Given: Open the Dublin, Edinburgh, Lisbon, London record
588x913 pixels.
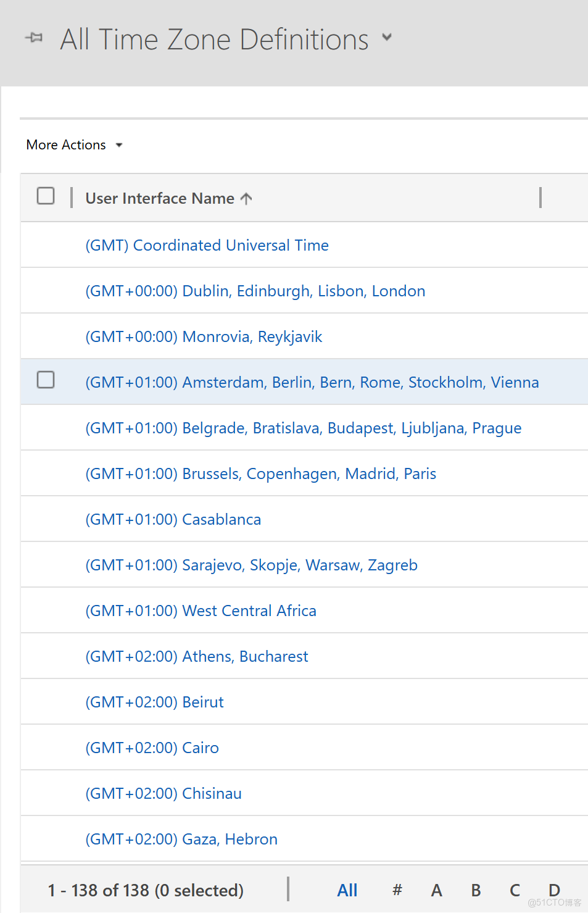Looking at the screenshot, I should 255,291.
